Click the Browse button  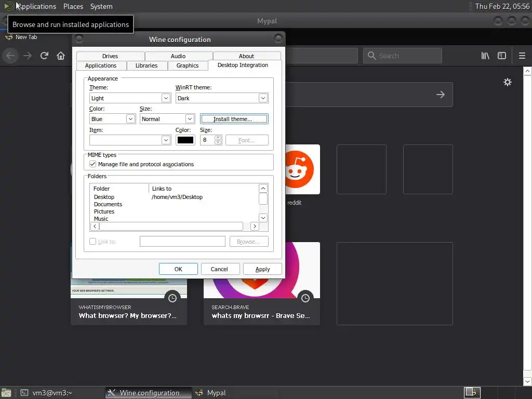click(249, 242)
